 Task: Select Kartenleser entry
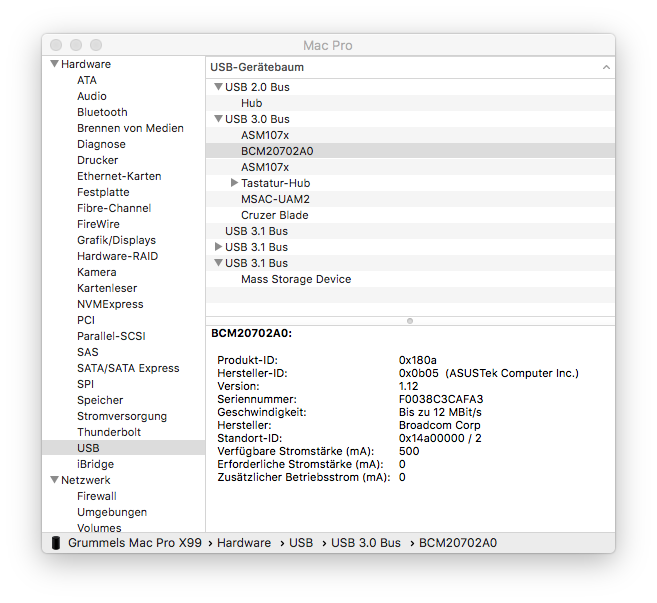107,288
